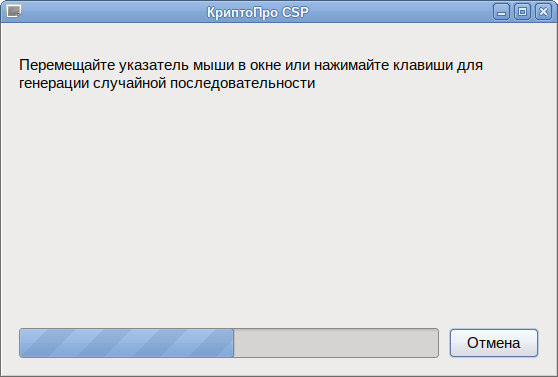Click the edge where progress fill ends
This screenshot has height=377, width=558.
tap(233, 343)
